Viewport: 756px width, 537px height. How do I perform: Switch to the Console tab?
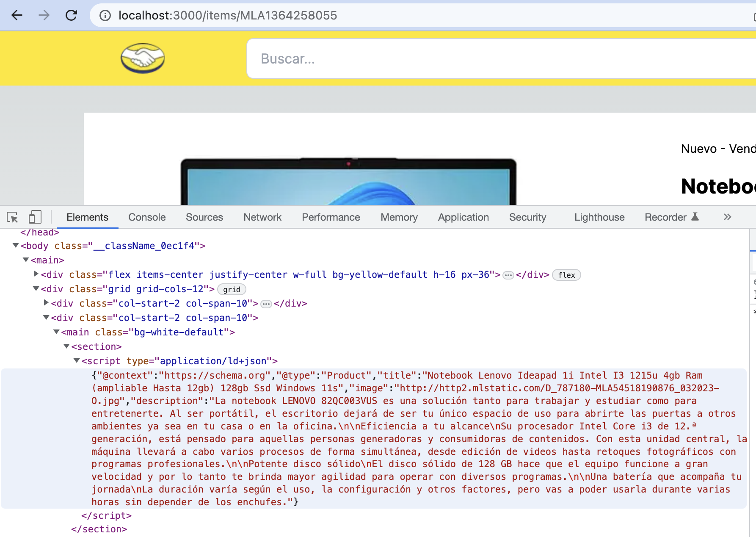coord(147,217)
